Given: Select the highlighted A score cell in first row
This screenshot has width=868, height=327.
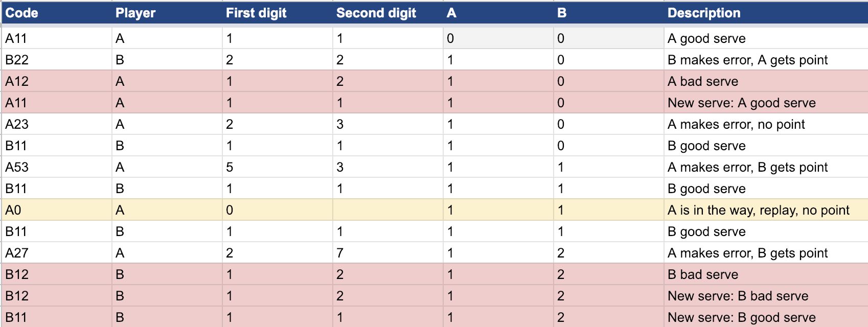Looking at the screenshot, I should pyautogui.click(x=498, y=38).
